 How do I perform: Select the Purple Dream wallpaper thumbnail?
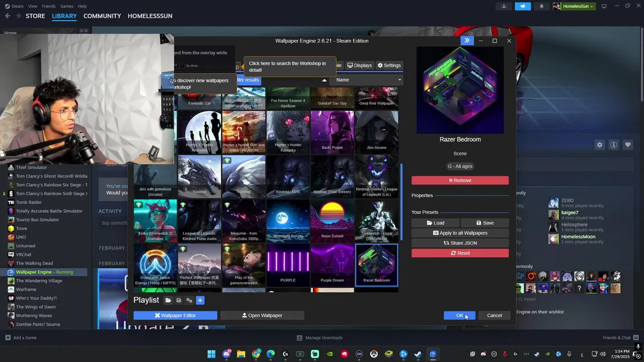(332, 265)
